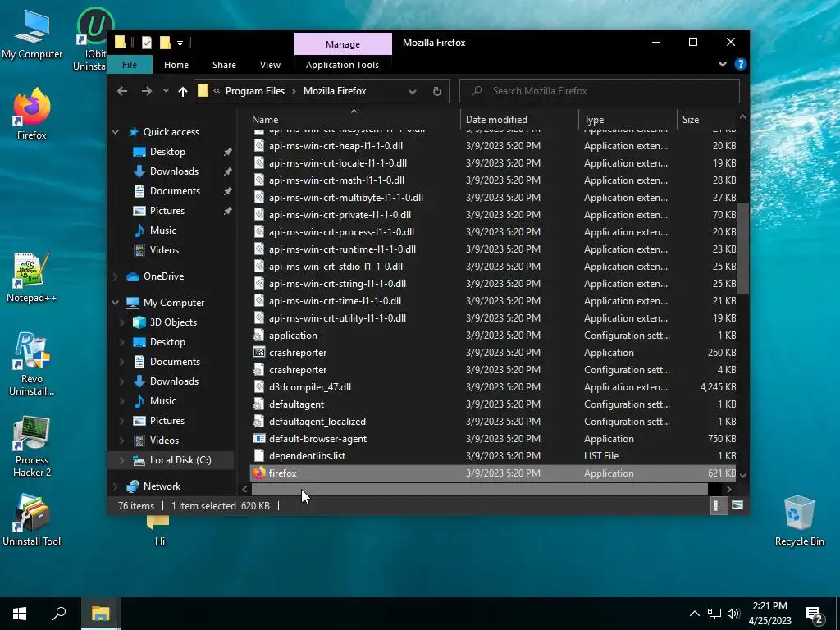Click the horizontal scrollbar thumb

point(479,489)
